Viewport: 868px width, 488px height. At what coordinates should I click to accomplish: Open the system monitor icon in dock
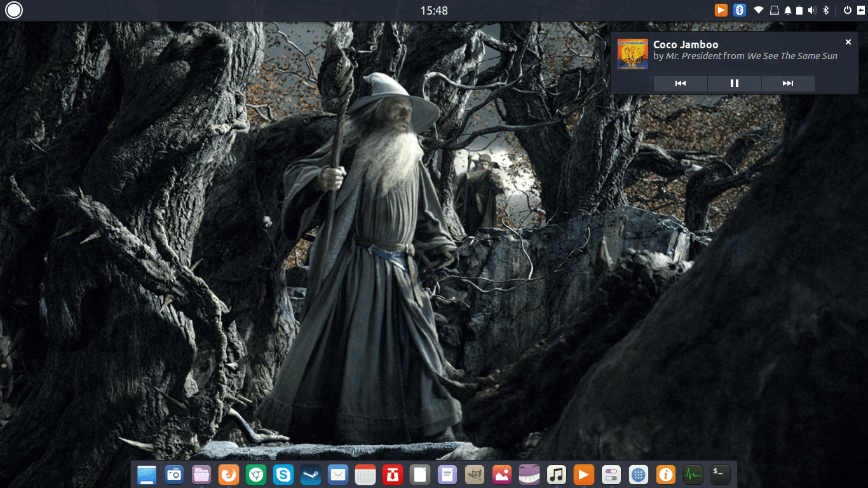point(693,475)
